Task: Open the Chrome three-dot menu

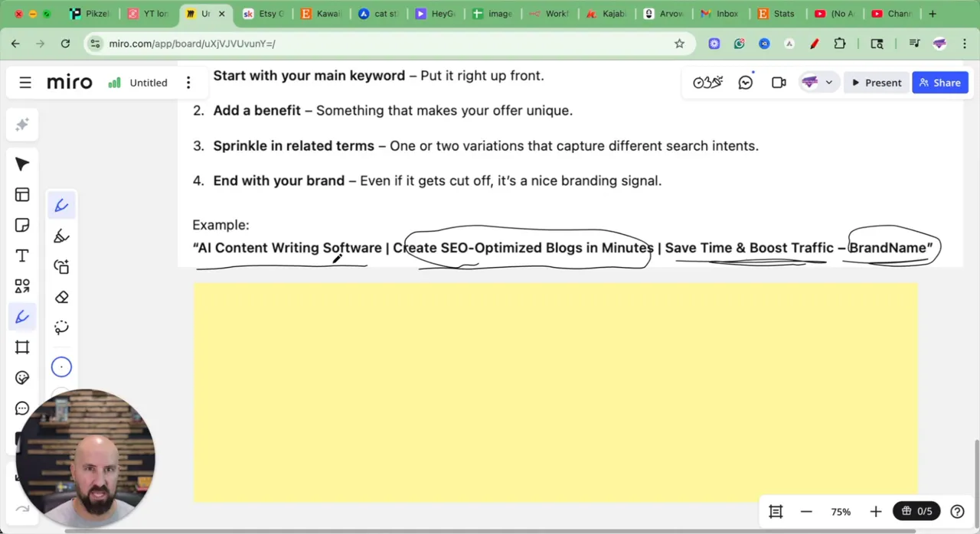Action: (964, 44)
